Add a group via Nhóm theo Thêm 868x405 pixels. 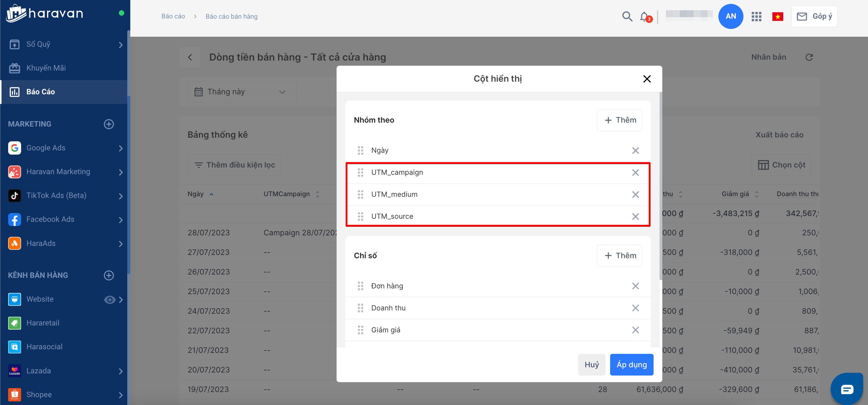click(619, 120)
